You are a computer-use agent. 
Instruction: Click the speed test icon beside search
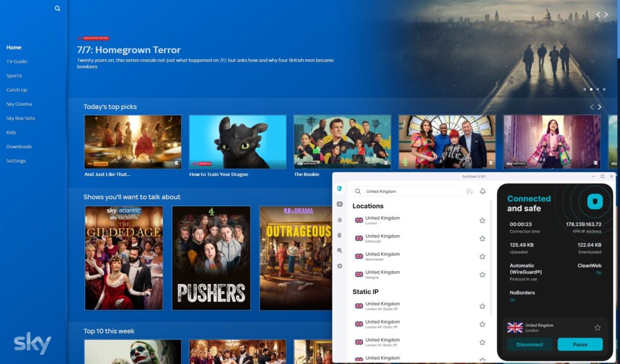(469, 192)
